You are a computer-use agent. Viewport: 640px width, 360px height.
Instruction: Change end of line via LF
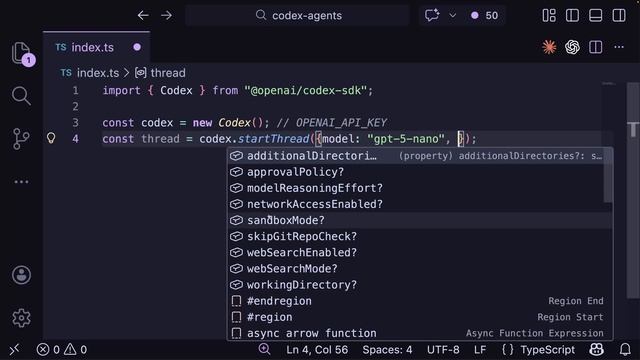click(x=480, y=350)
